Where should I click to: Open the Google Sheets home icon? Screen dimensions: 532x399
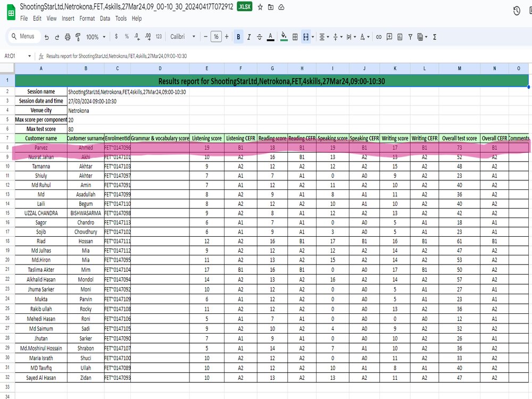[x=11, y=12]
